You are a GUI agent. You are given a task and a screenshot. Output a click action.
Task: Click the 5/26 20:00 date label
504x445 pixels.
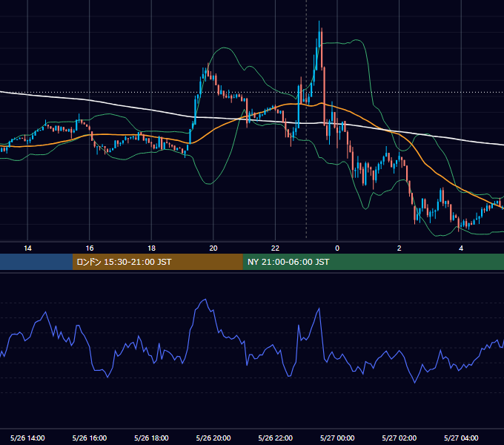tap(213, 438)
